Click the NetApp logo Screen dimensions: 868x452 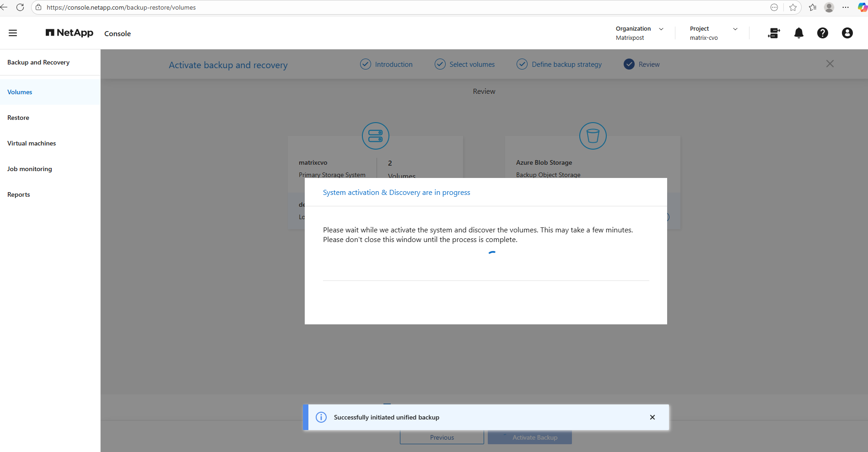pos(70,32)
